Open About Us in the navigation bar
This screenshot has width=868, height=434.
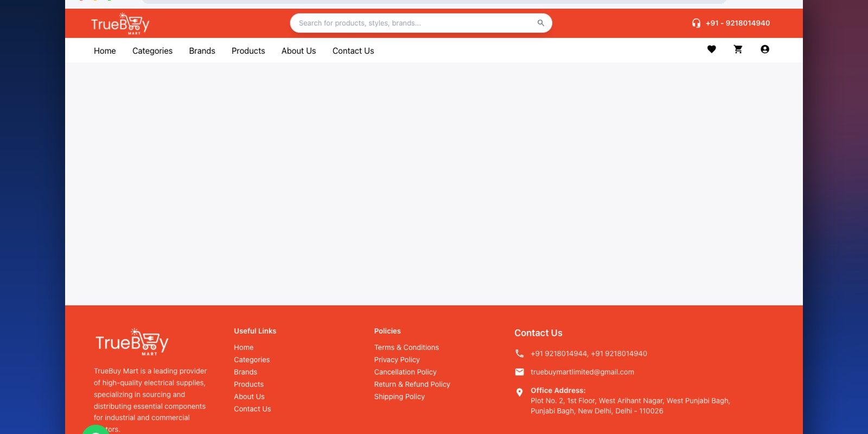pos(299,51)
